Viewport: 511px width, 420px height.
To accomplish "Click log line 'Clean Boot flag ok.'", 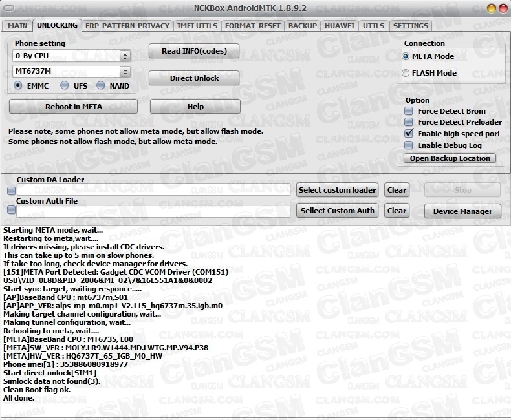I will click(37, 390).
